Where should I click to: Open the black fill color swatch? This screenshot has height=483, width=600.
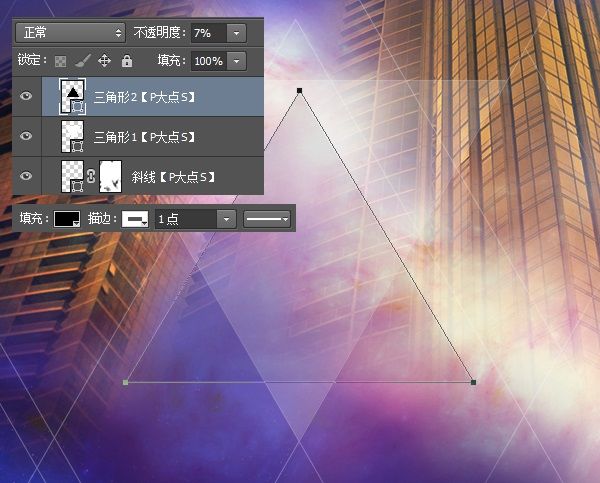(67, 219)
